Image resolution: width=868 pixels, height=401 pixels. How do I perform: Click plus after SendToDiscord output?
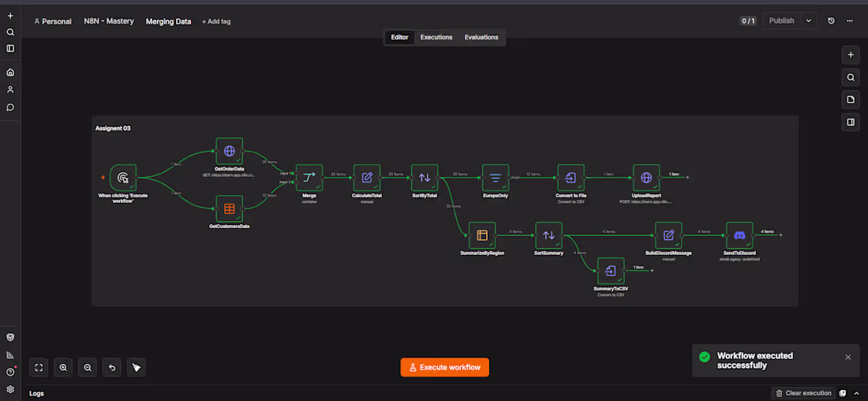coord(780,235)
